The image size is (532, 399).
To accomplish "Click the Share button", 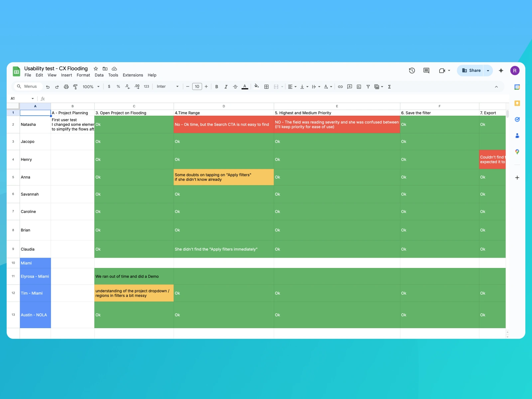I will click(x=470, y=70).
